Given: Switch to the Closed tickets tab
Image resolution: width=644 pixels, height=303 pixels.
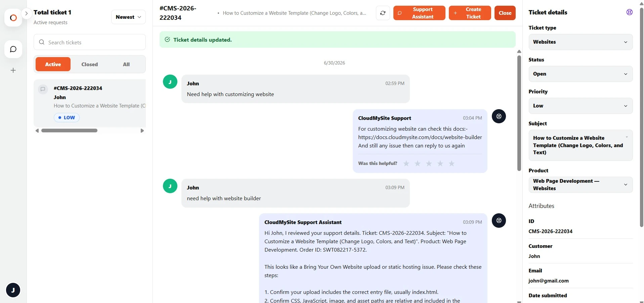Looking at the screenshot, I should pos(90,64).
